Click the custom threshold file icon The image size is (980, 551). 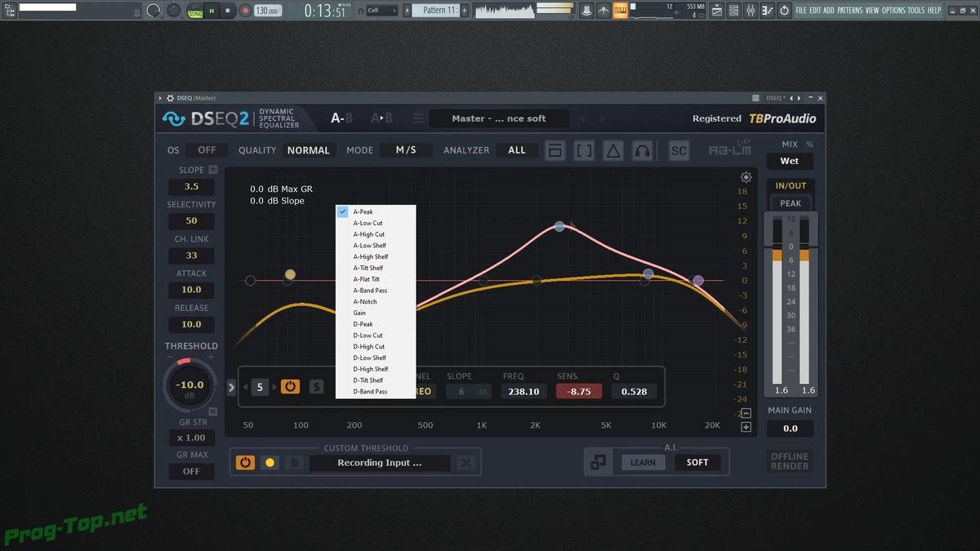point(295,463)
